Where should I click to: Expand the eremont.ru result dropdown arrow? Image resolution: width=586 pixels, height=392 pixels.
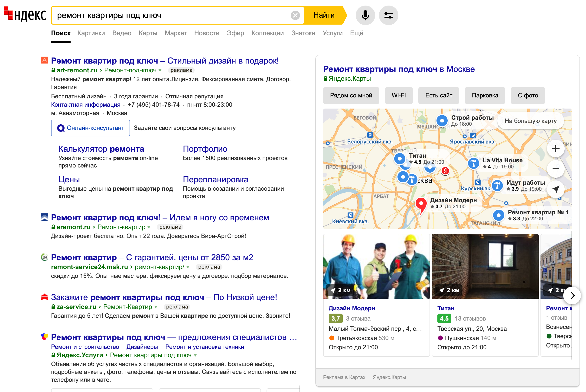149,227
